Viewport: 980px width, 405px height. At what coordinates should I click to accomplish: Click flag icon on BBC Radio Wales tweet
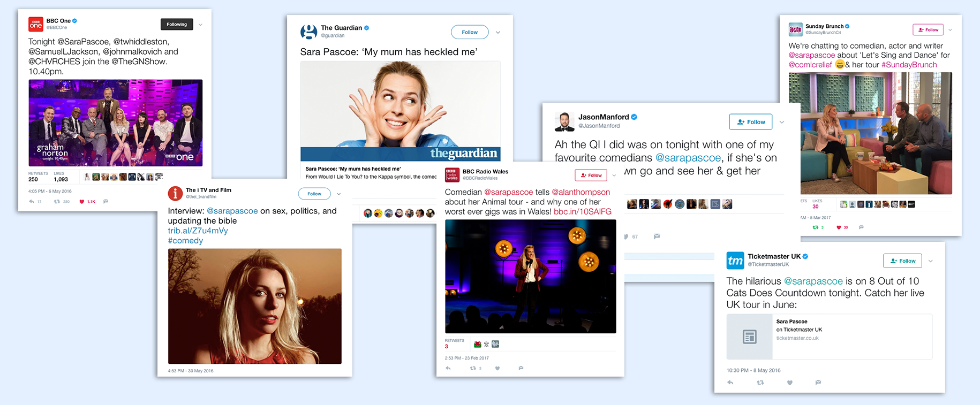[x=521, y=368]
